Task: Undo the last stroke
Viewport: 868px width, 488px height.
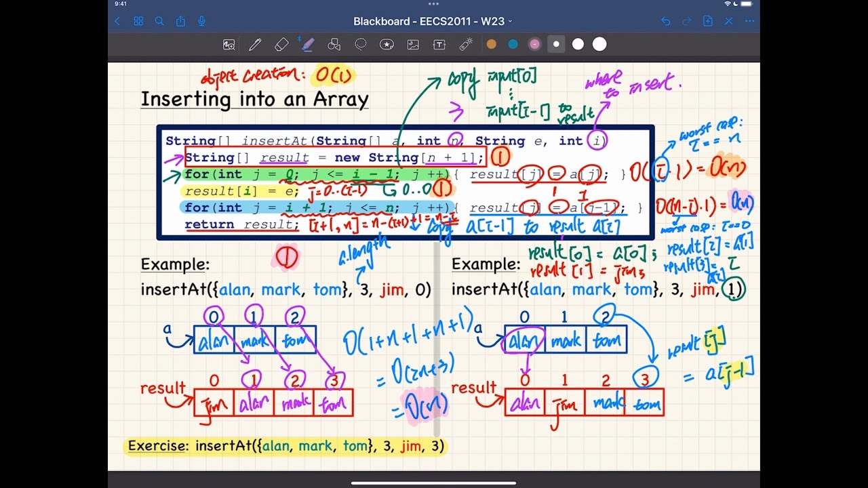Action: point(665,21)
